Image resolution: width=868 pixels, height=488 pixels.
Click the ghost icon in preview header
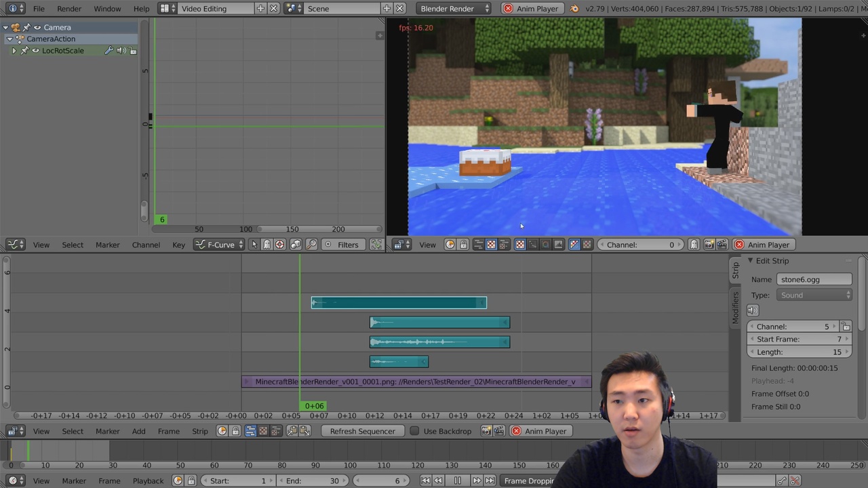(694, 245)
